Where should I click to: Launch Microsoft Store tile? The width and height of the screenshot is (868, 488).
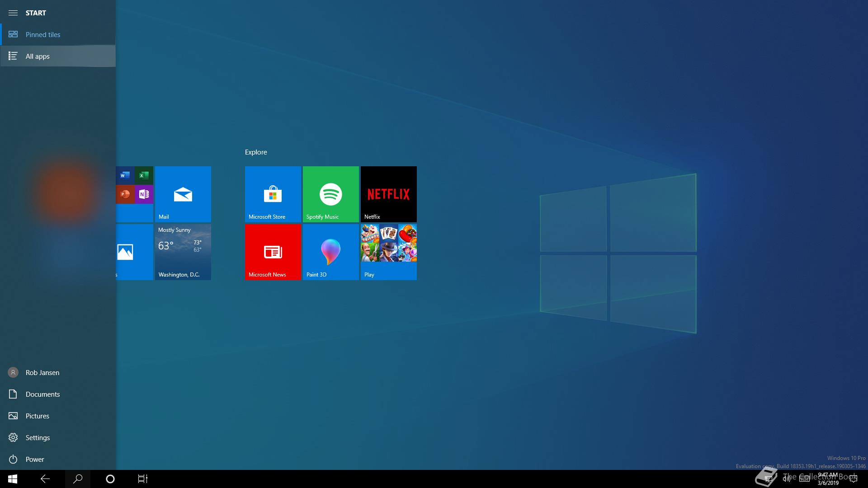[273, 194]
